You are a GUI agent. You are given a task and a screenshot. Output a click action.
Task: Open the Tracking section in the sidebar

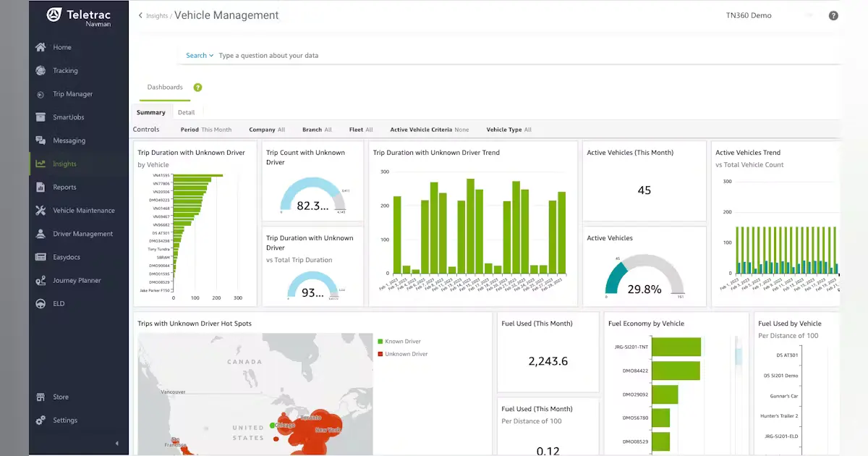(63, 70)
